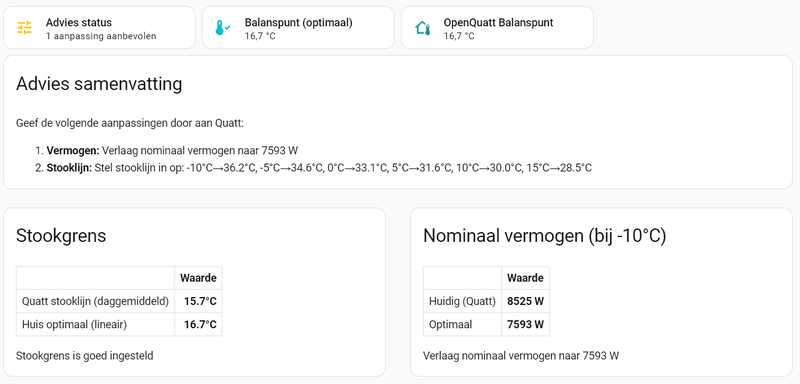The width and height of the screenshot is (800, 384).
Task: Click the Waarde header in Stookgrens table
Action: (x=198, y=278)
